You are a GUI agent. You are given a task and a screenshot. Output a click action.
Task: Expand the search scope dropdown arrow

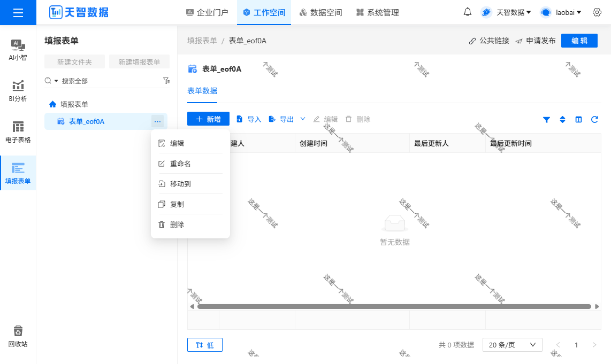[x=56, y=81]
